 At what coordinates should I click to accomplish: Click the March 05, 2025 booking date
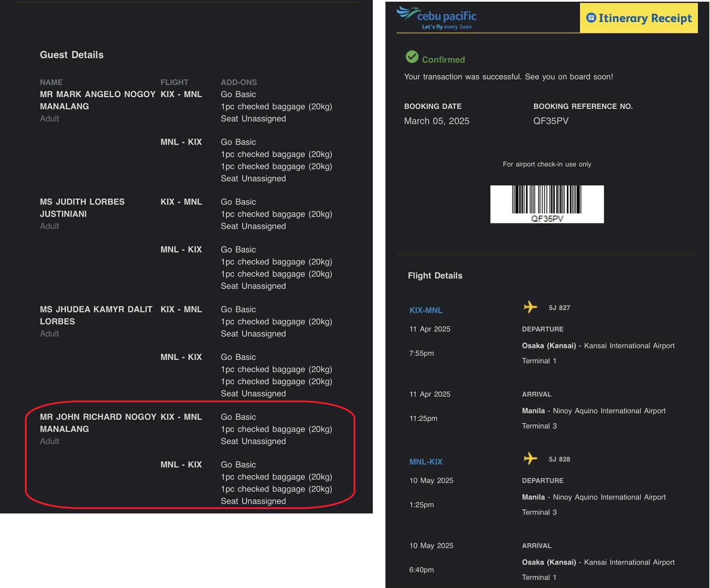pos(436,121)
